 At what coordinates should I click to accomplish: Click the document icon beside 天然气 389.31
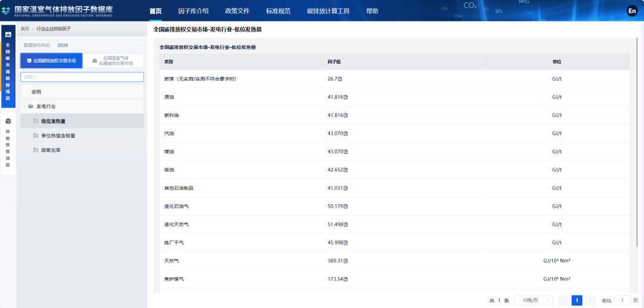[x=346, y=261]
